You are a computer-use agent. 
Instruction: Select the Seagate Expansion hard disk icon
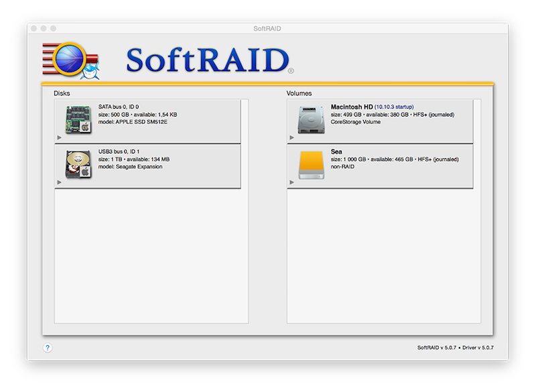point(78,164)
